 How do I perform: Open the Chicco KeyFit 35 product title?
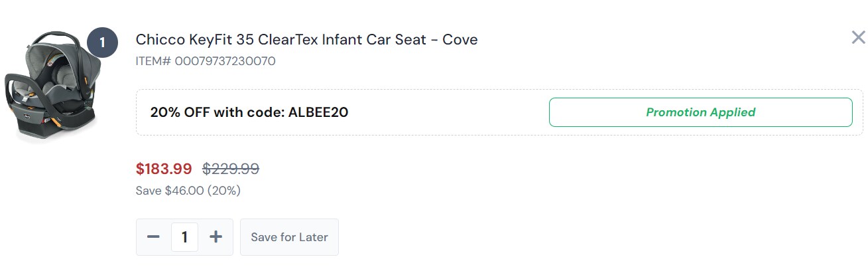(x=306, y=40)
